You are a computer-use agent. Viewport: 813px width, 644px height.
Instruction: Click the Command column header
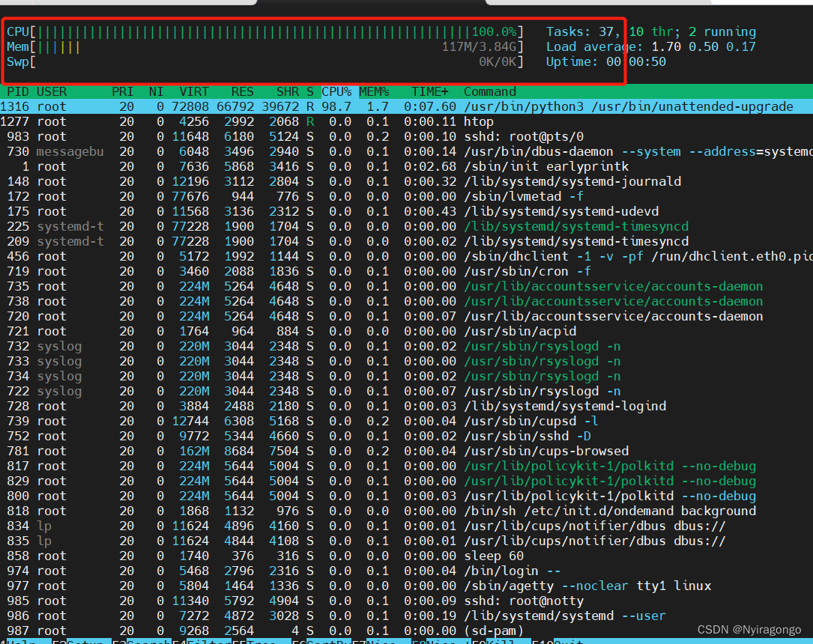490,91
